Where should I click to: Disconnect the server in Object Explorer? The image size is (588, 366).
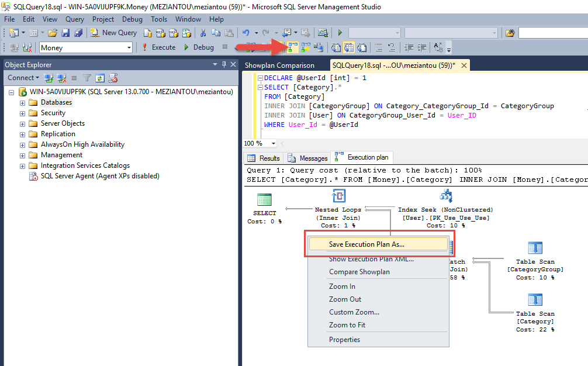[61, 78]
